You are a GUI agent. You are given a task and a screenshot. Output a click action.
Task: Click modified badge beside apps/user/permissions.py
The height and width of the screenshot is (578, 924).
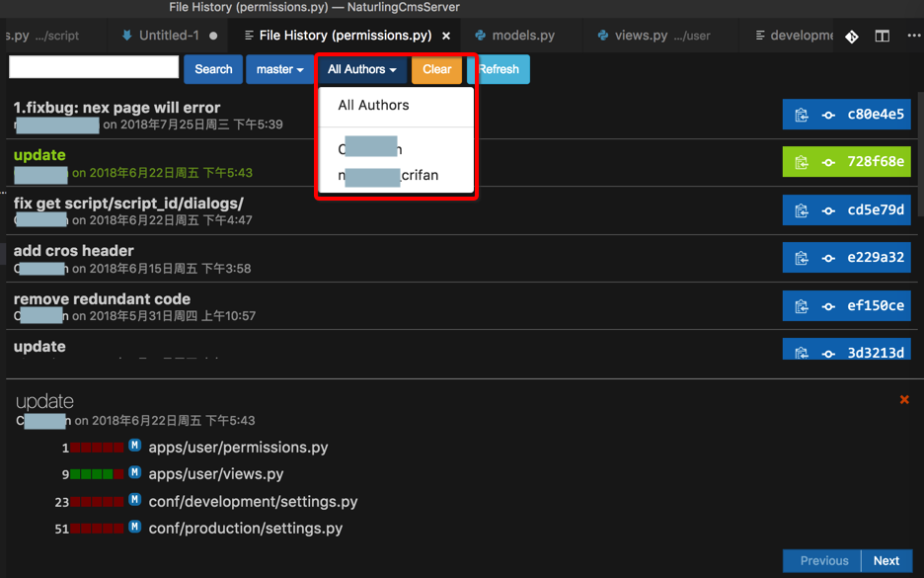click(135, 446)
